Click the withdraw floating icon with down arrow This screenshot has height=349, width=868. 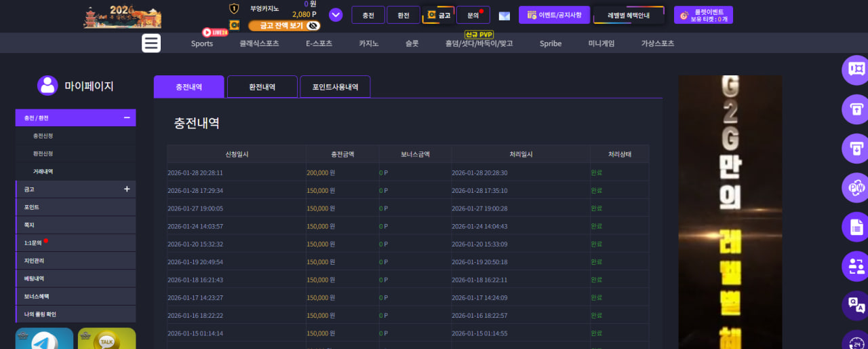click(x=856, y=149)
